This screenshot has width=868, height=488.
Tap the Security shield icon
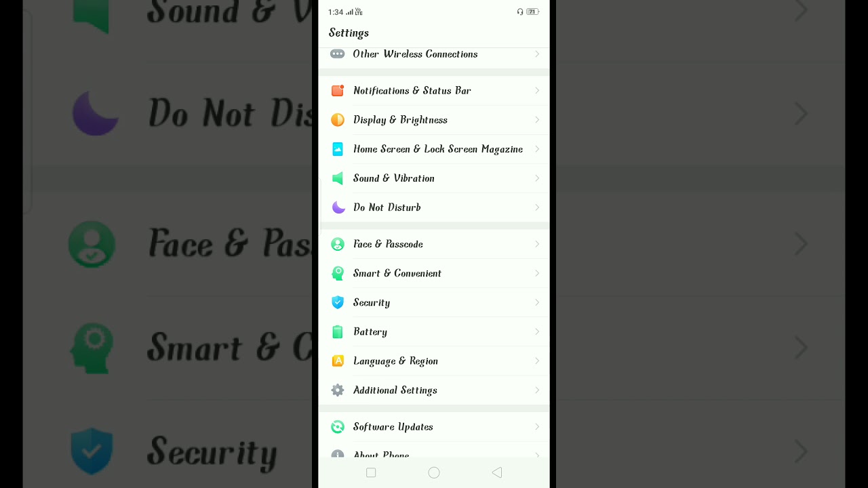tap(337, 302)
